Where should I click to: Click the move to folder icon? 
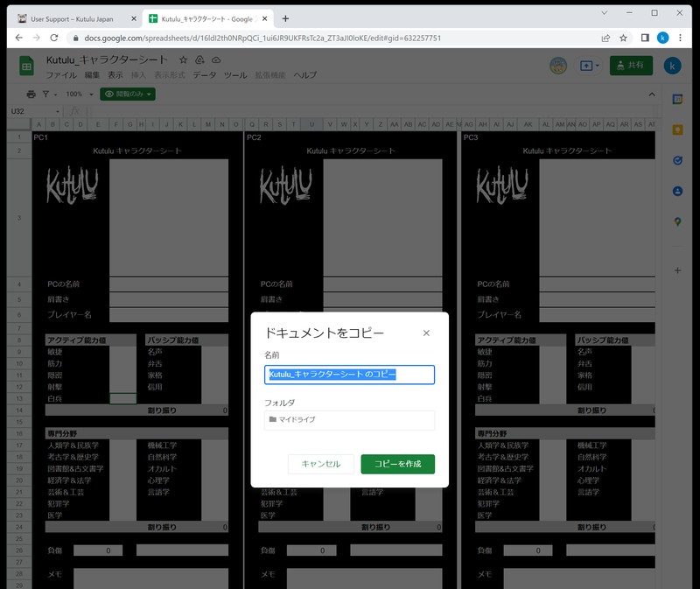click(x=199, y=60)
